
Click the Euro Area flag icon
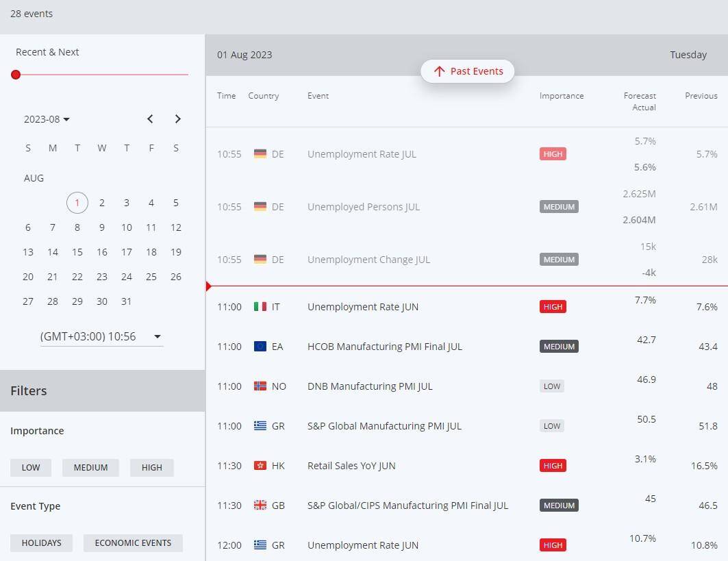pyautogui.click(x=260, y=347)
